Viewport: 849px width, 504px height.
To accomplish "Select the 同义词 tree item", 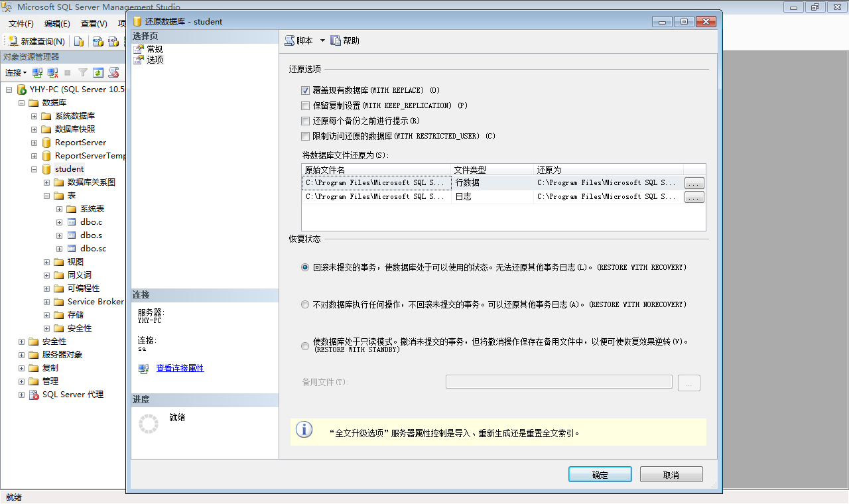I will [x=80, y=275].
